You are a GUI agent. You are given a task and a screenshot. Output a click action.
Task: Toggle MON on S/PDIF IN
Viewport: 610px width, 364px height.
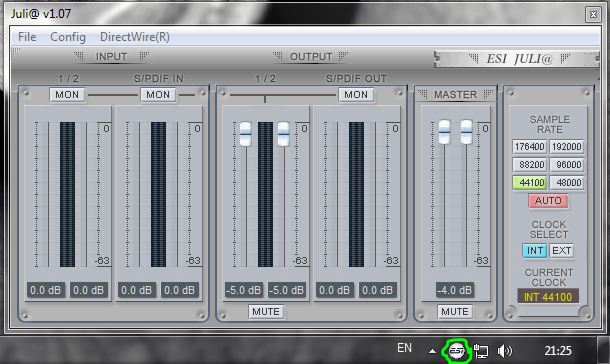[x=158, y=94]
